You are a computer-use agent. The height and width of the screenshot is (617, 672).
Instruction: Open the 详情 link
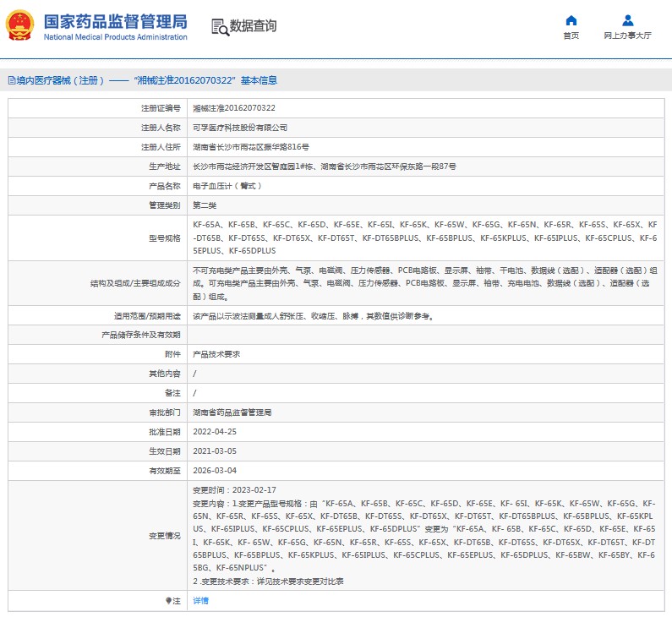click(200, 600)
